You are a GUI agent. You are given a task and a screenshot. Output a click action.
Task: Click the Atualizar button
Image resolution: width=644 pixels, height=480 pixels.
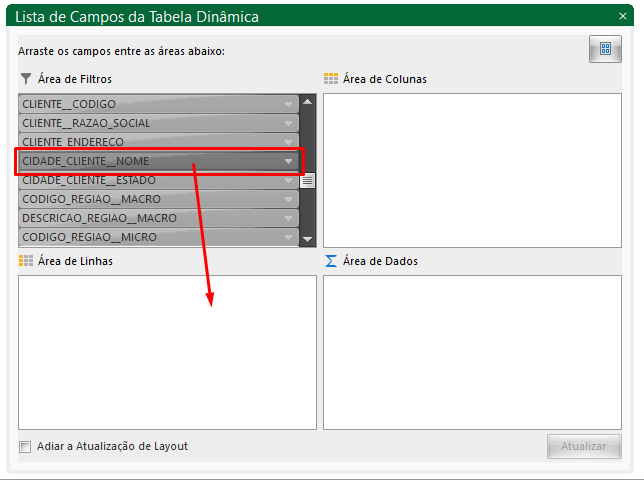click(584, 446)
